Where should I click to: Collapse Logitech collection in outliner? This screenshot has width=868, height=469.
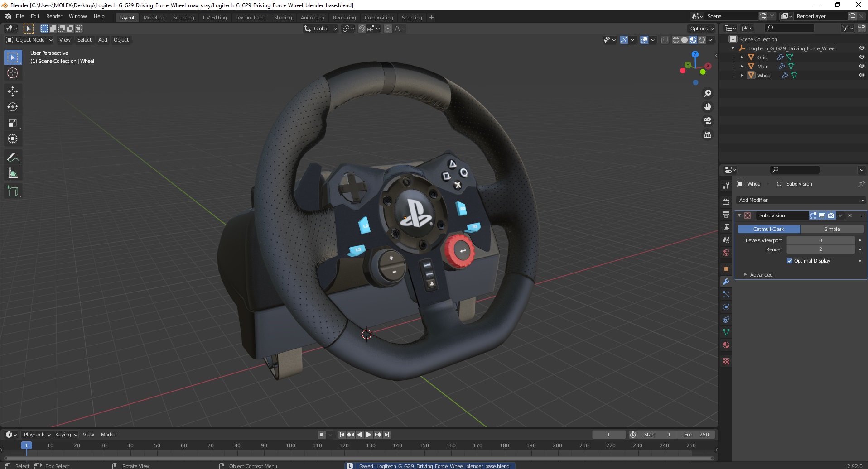pyautogui.click(x=733, y=48)
